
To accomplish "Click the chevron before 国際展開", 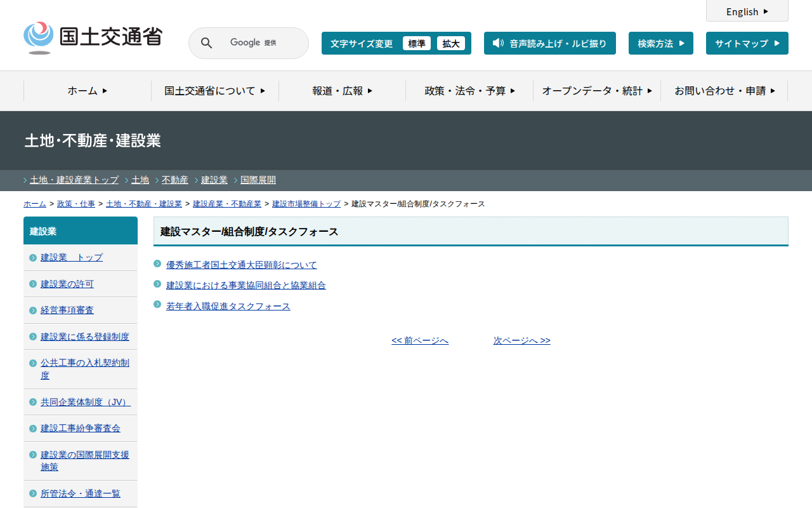I will (x=235, y=180).
